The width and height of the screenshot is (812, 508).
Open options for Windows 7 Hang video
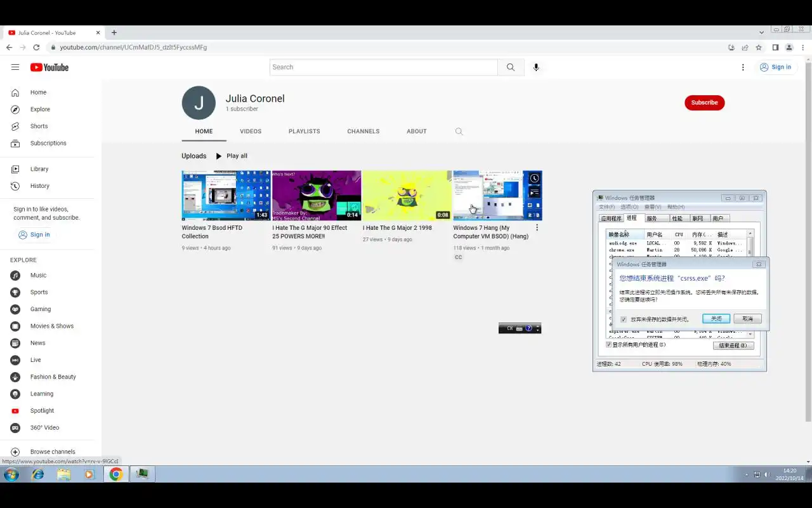pos(537,228)
